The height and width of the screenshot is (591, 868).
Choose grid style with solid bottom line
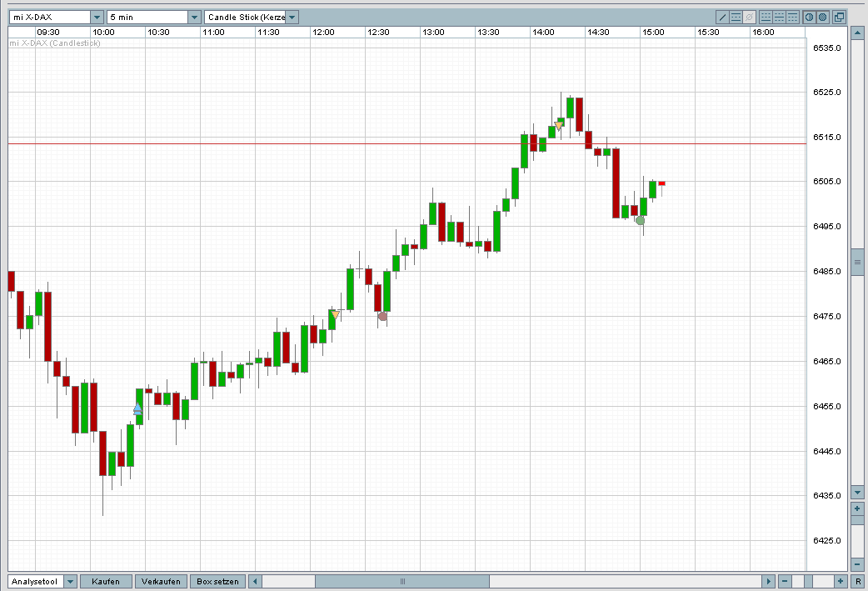[x=766, y=18]
